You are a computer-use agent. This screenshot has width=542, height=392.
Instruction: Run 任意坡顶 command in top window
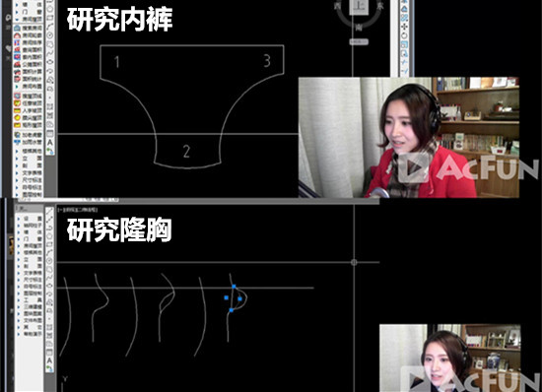[28, 103]
